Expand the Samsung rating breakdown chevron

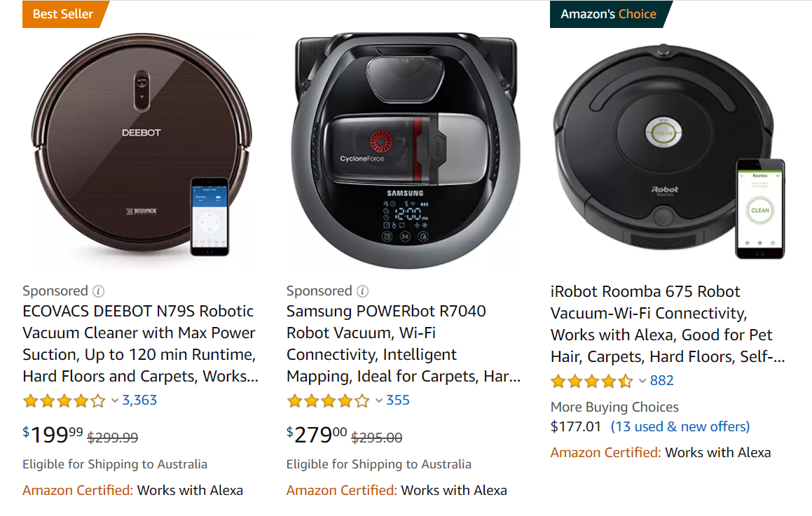[379, 401]
